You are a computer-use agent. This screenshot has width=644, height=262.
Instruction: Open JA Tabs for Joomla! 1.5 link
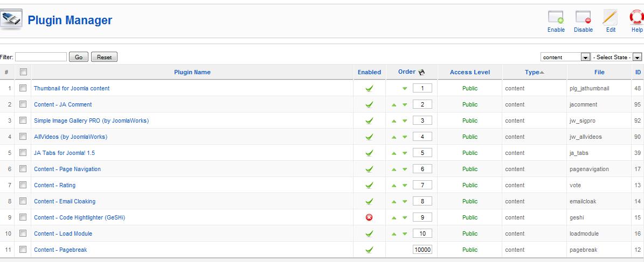click(x=65, y=153)
